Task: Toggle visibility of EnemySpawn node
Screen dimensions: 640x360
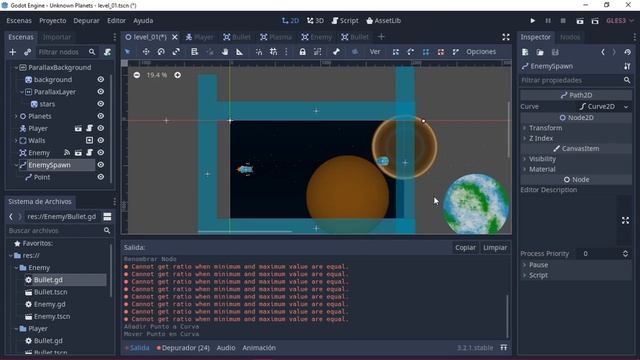Action: (100, 165)
